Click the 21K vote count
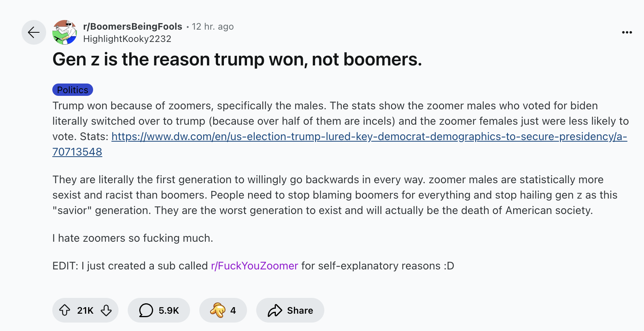644x331 pixels. [85, 311]
